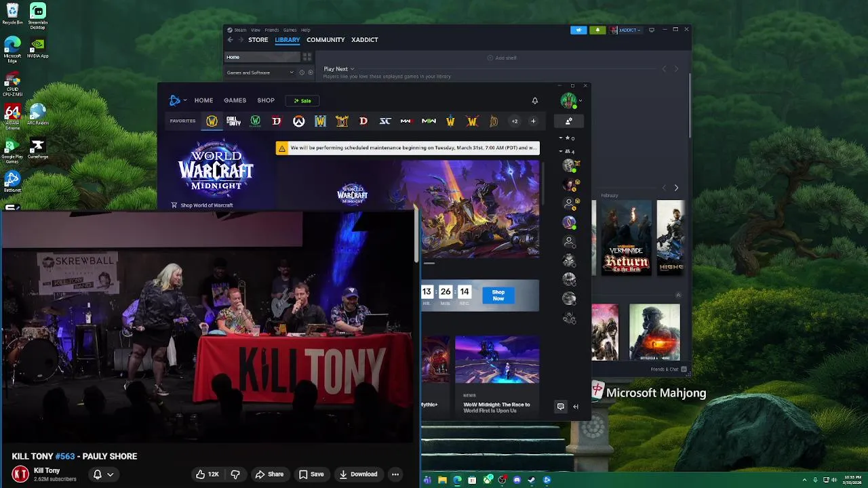Open Shop World of Warcraft link

(x=202, y=205)
